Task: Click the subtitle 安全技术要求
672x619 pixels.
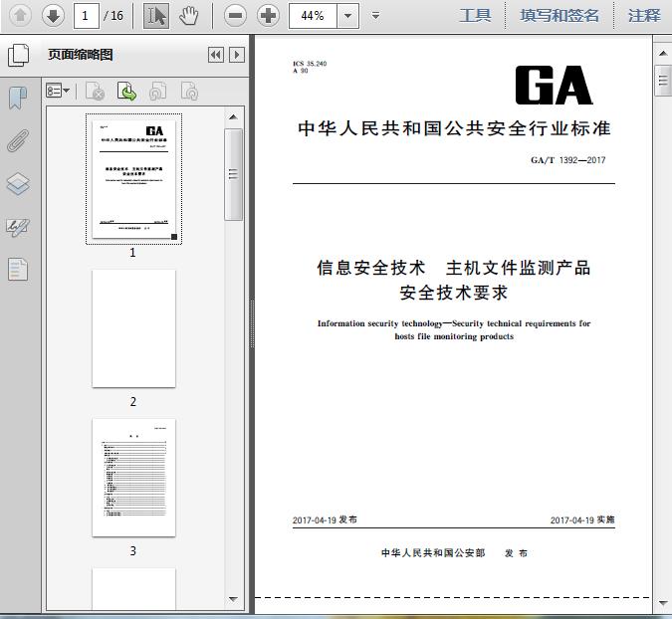Action: [x=454, y=293]
